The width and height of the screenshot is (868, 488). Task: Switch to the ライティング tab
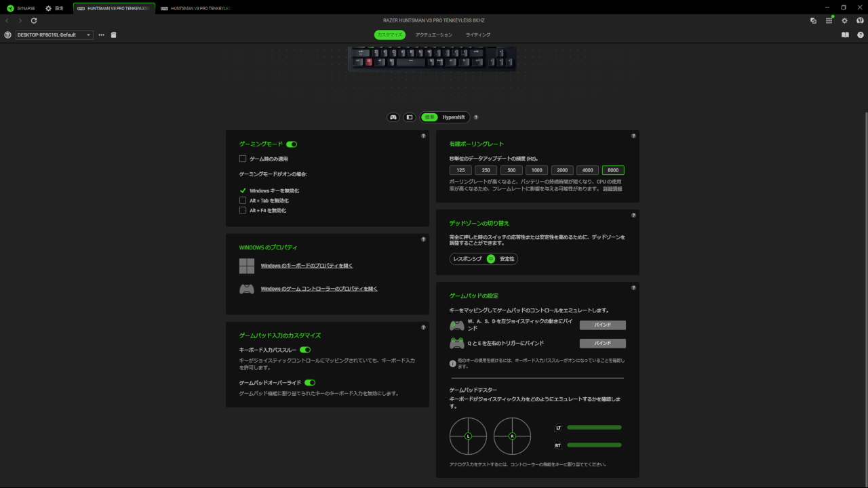(477, 35)
